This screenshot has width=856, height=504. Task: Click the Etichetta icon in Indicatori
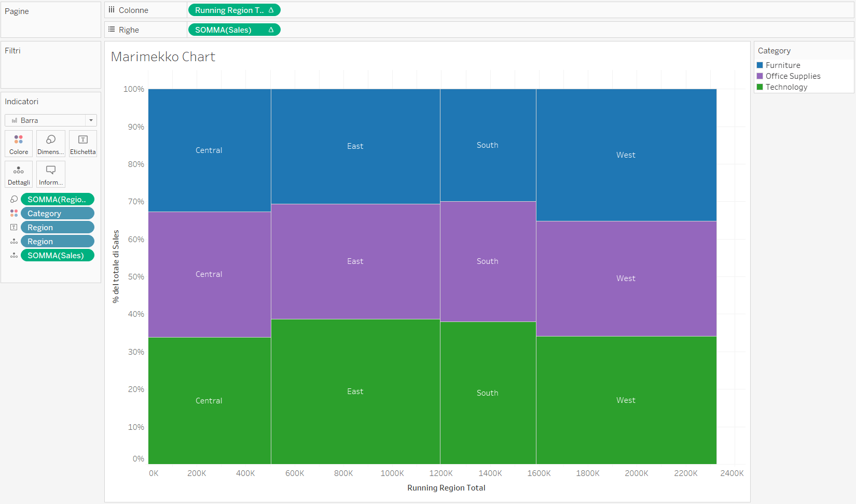pos(82,143)
